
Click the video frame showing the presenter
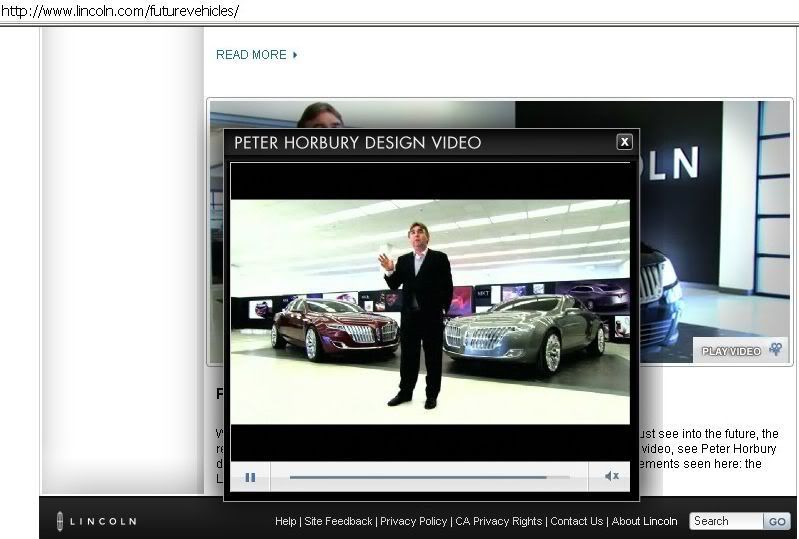[x=430, y=312]
